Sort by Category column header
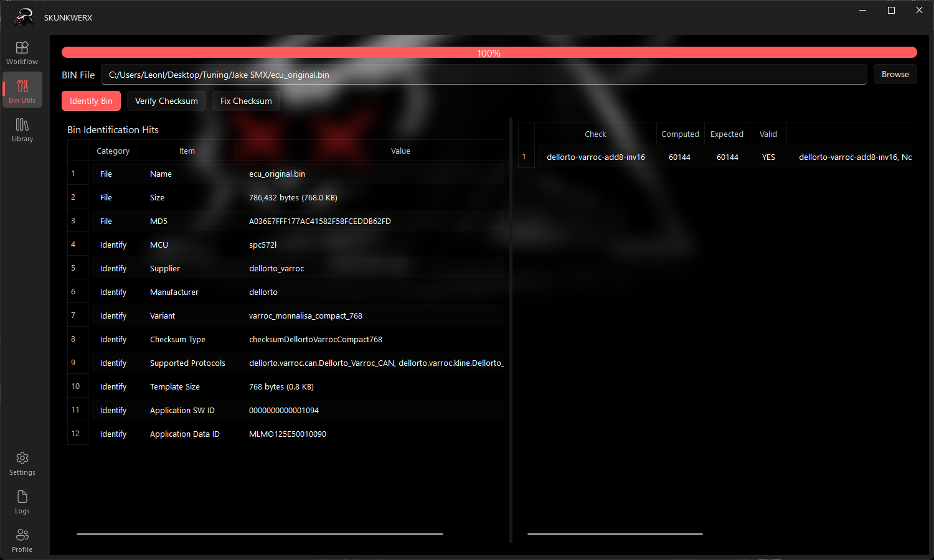The height and width of the screenshot is (560, 934). tap(113, 151)
